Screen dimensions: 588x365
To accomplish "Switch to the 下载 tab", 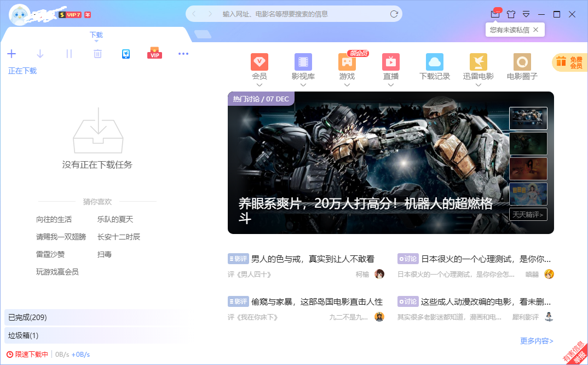I will pos(96,34).
